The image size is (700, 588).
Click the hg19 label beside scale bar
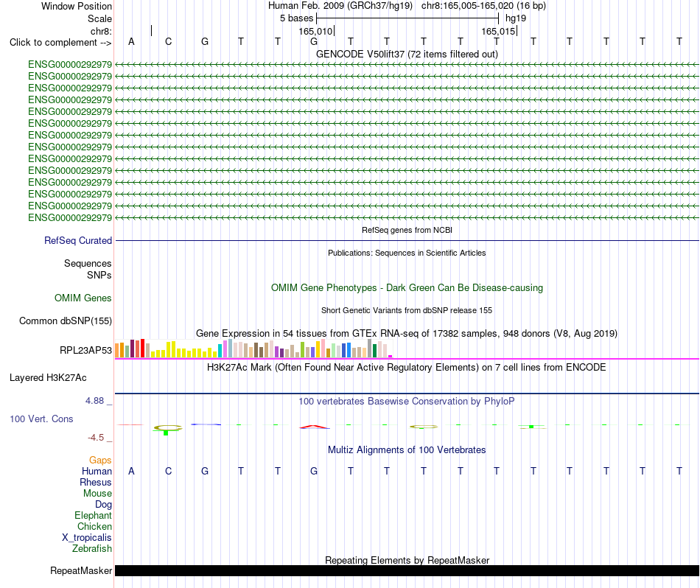click(516, 18)
